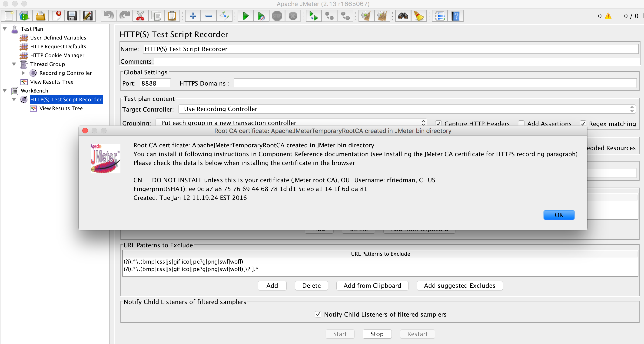Click the Save As pencil-floppy icon

[88, 16]
